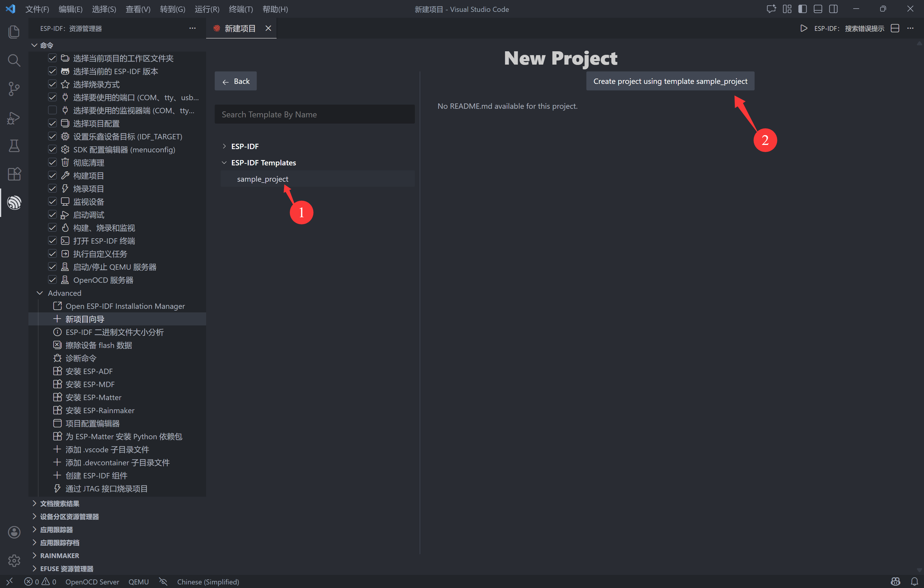924x588 pixels.
Task: Uncheck 选择当前的 ESP-IDF 版本 checkbox
Action: 52,71
